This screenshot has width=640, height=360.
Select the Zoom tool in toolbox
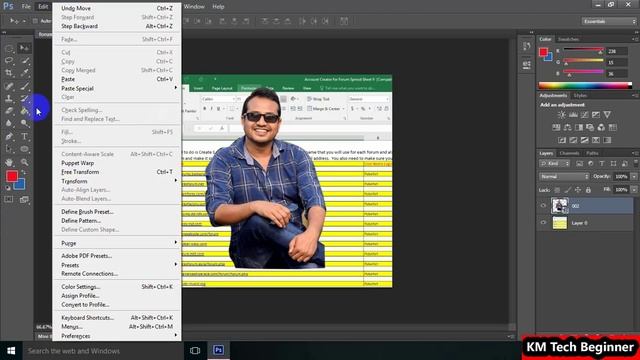pyautogui.click(x=24, y=162)
